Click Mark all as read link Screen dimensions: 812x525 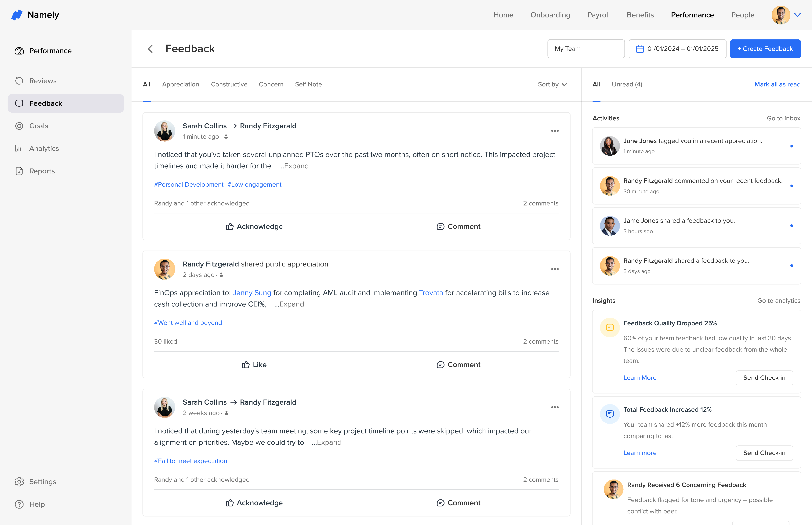click(777, 84)
